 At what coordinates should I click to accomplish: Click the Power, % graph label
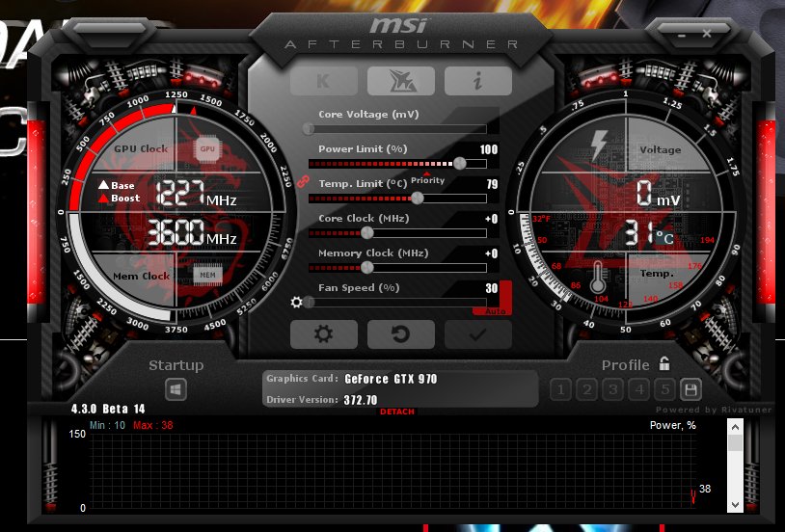(673, 425)
